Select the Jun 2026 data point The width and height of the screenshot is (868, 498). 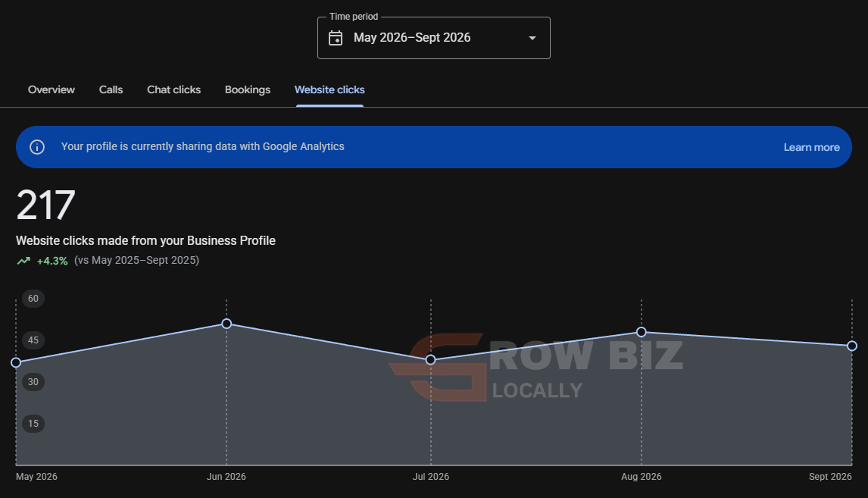226,324
